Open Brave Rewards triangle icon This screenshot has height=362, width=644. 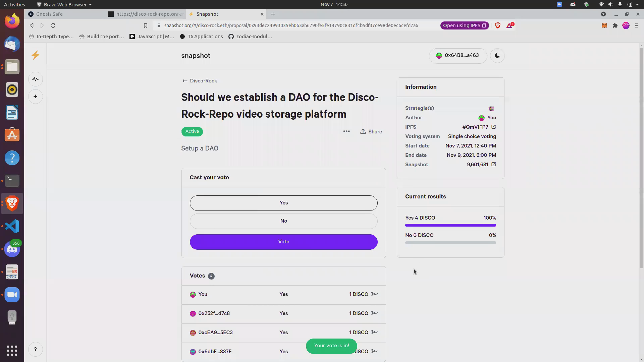click(x=509, y=25)
